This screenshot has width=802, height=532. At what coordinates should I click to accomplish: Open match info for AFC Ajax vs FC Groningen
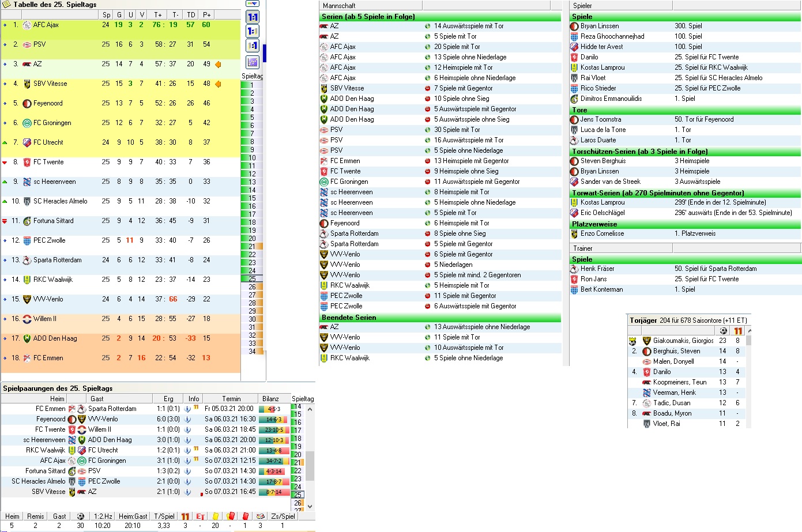(x=187, y=461)
